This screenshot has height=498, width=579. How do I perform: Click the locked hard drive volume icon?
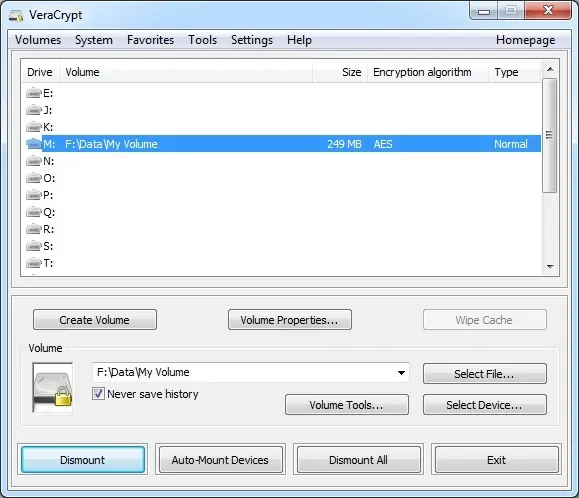pos(52,388)
